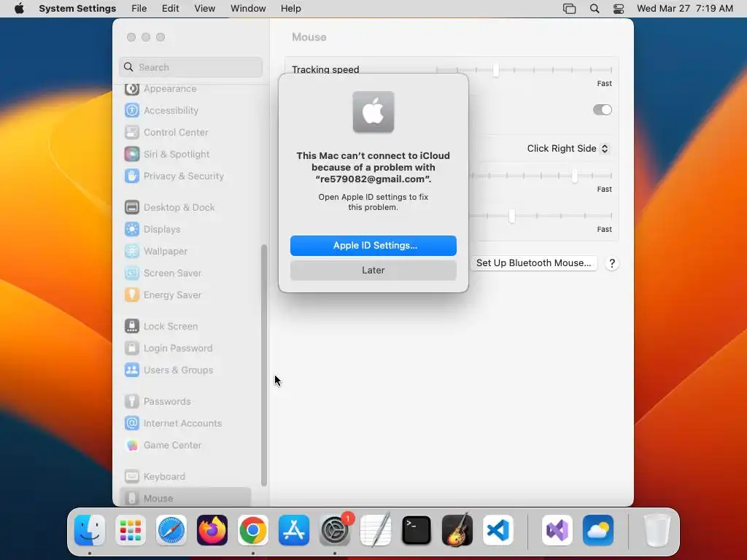The width and height of the screenshot is (747, 560).
Task: Open the Window menu
Action: click(x=248, y=9)
